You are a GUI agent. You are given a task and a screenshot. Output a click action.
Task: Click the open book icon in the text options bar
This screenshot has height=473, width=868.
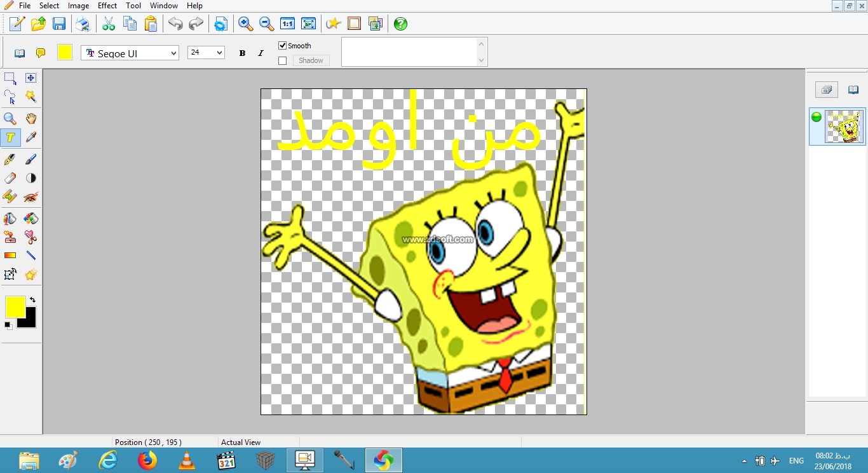(x=20, y=53)
